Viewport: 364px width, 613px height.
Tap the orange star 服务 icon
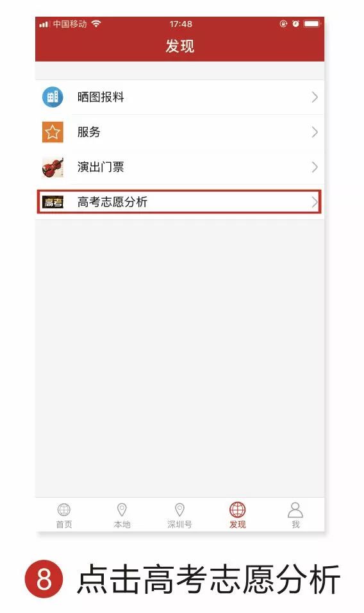53,132
